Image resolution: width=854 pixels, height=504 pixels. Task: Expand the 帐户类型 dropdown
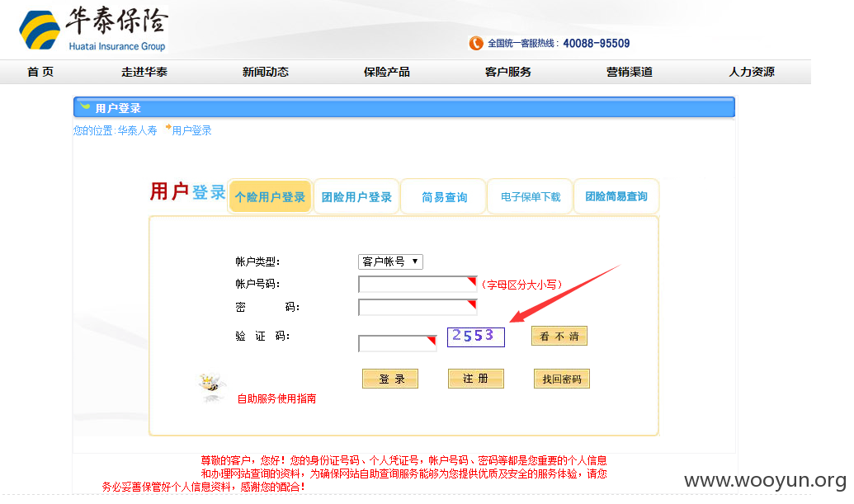pos(390,261)
